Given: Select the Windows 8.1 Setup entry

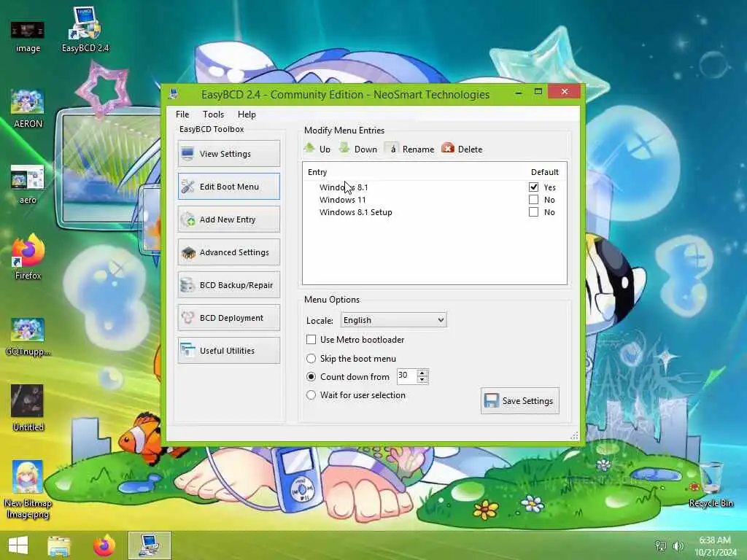Looking at the screenshot, I should point(355,212).
